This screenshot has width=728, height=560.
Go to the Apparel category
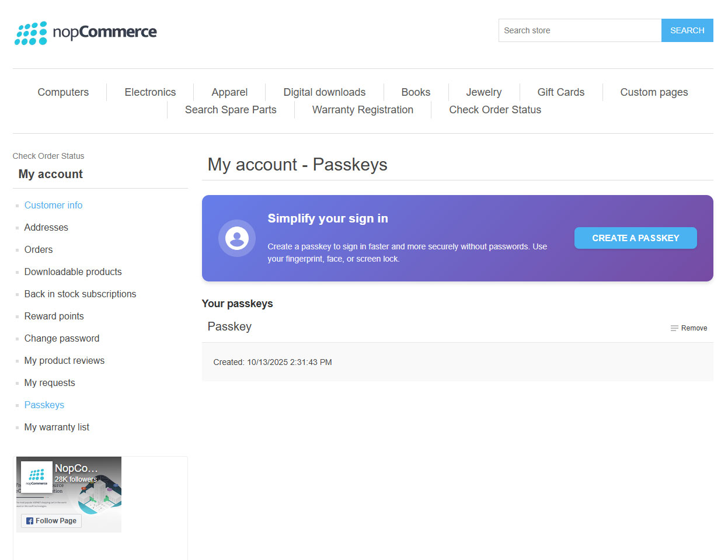pos(229,92)
